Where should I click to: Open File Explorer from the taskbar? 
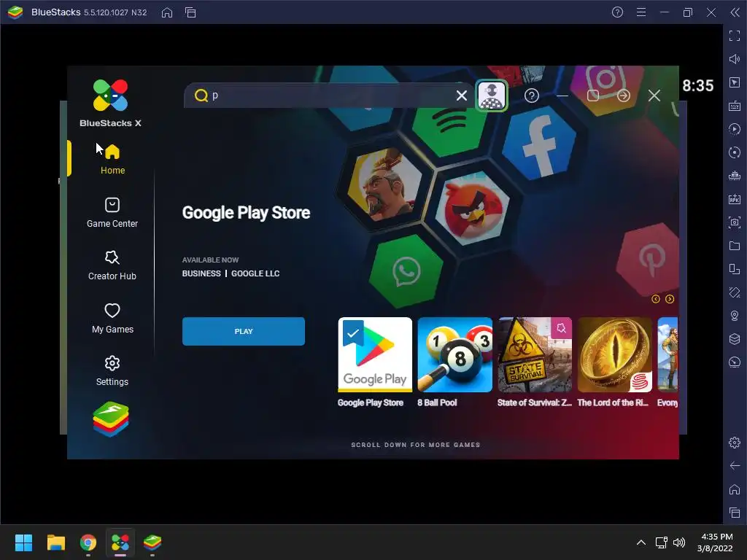[x=55, y=542]
